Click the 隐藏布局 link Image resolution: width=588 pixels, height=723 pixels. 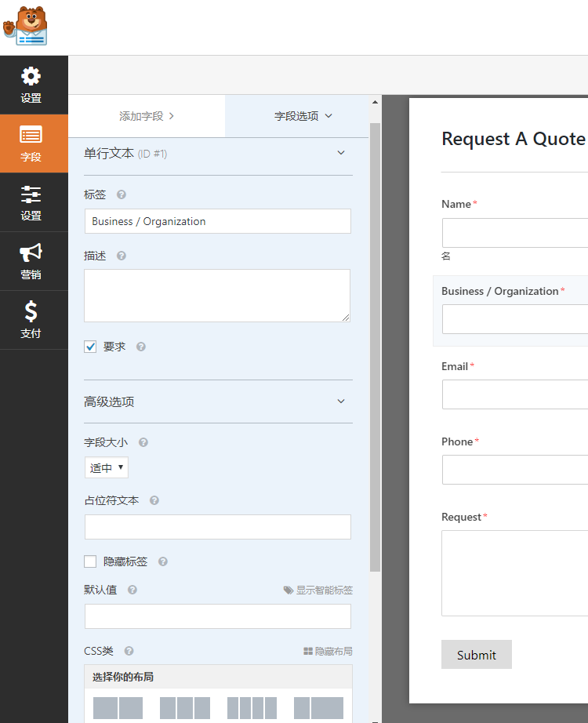click(328, 652)
